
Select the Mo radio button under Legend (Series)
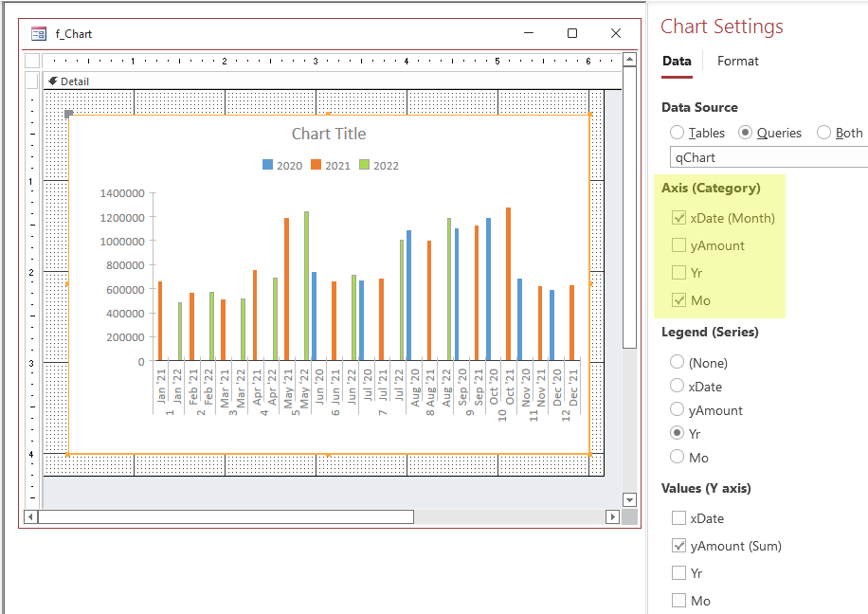[677, 457]
